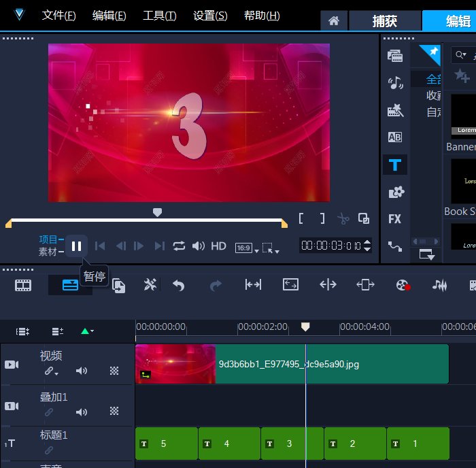This screenshot has height=468, width=476.
Task: Select the 9d3b6bb1_E977495_dc9e5a90.jpg clip
Action: (292, 364)
